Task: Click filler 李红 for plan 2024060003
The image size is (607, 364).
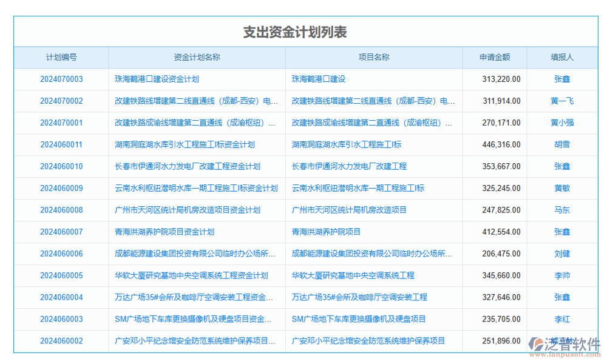Action: tap(561, 319)
